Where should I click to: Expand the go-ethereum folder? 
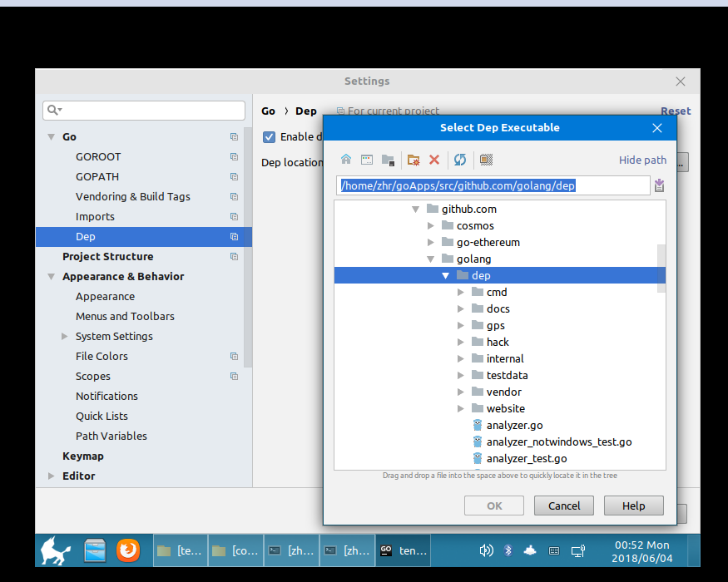click(431, 243)
